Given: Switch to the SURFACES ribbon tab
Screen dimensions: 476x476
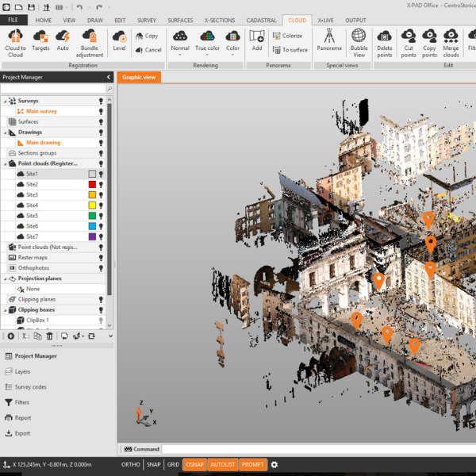Looking at the screenshot, I should pyautogui.click(x=180, y=20).
